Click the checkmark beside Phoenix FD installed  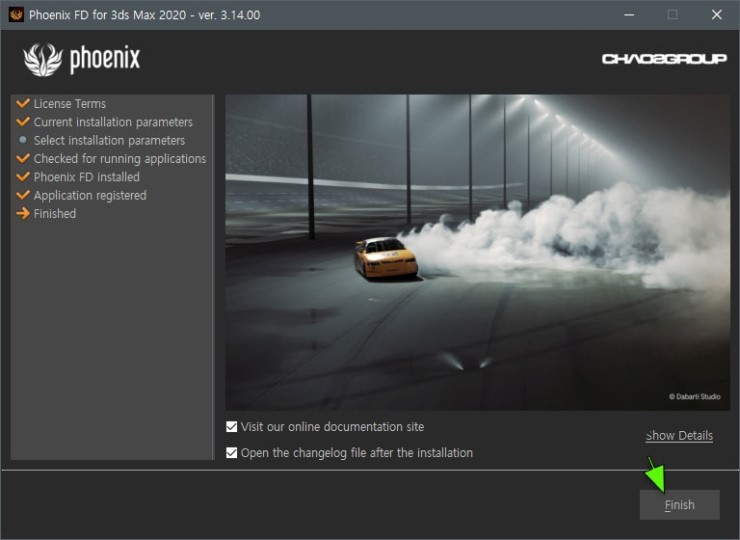point(23,177)
